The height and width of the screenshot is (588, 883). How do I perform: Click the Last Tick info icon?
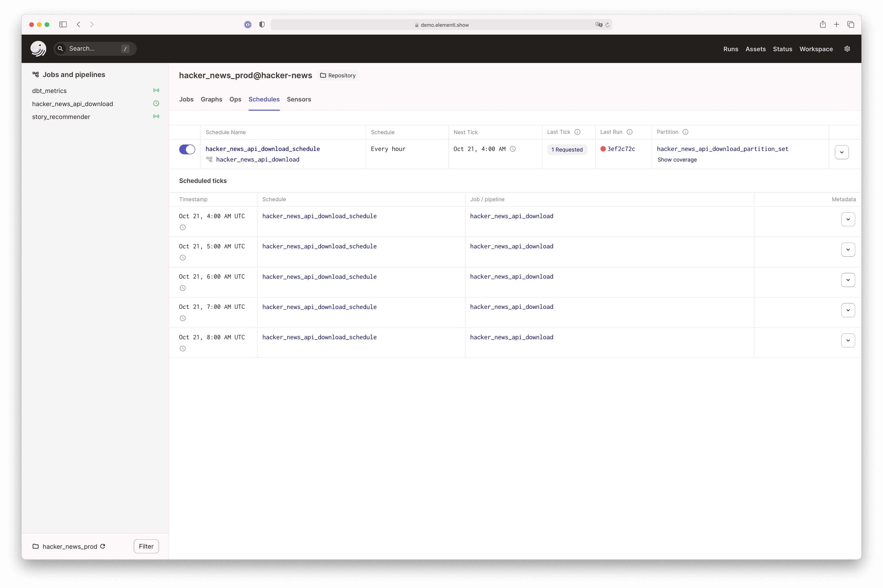577,132
